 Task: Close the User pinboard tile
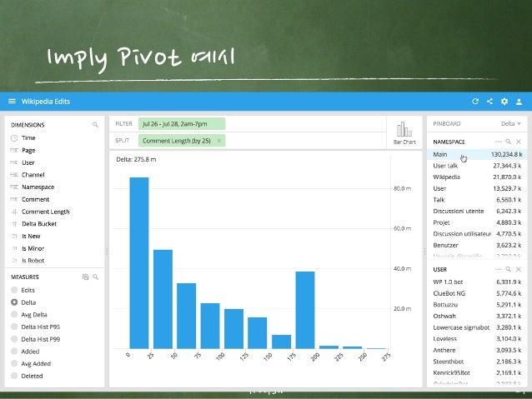(519, 269)
